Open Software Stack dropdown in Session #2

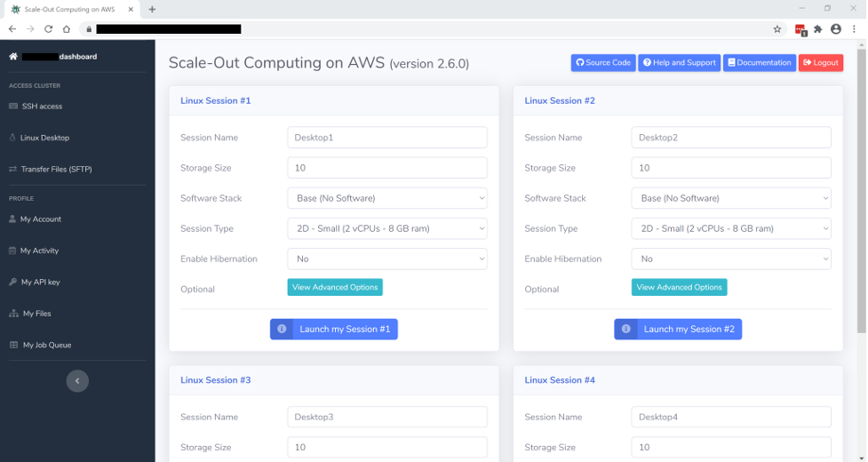[731, 198]
